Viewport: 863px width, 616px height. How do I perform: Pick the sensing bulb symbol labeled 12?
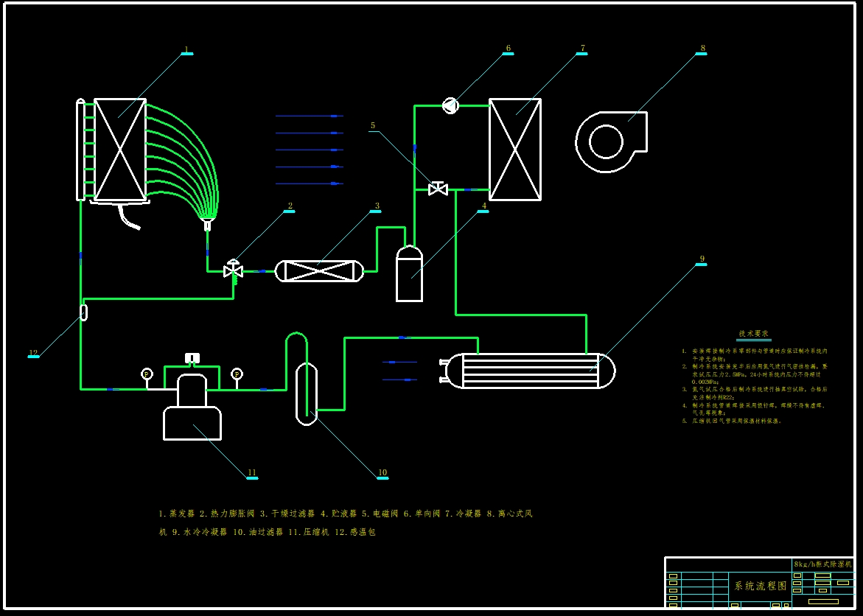point(84,312)
